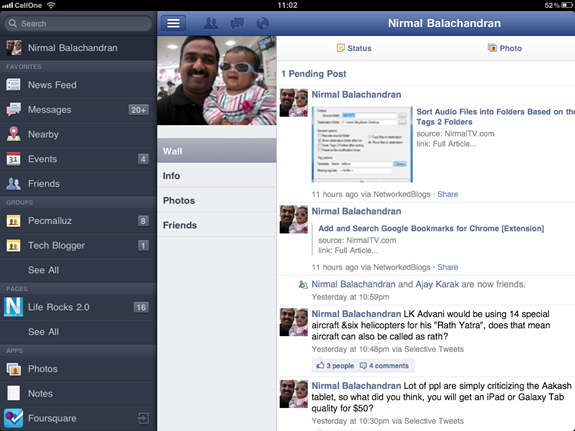This screenshot has width=575, height=431.
Task: Select the profile Friends tab
Action: coord(217,225)
